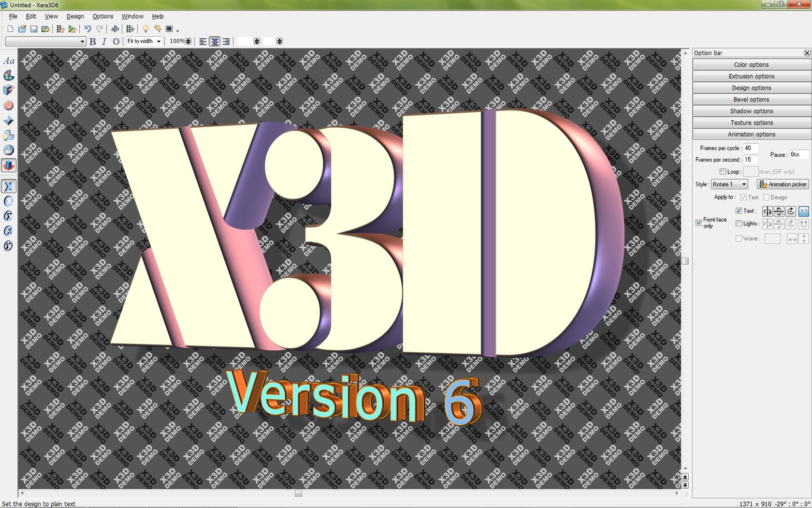Select the red button design tool

coord(9,105)
